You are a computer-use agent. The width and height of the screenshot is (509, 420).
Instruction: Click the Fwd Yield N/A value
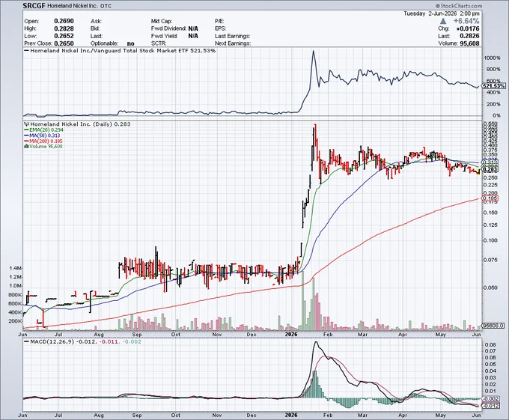pyautogui.click(x=193, y=36)
